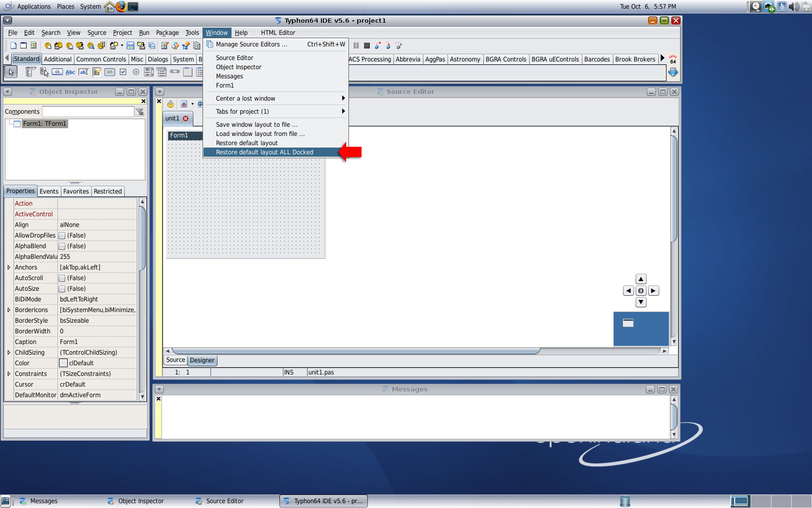Screen dimensions: 812x508
Task: Click the New Unit toolbar icon
Action: click(x=14, y=45)
